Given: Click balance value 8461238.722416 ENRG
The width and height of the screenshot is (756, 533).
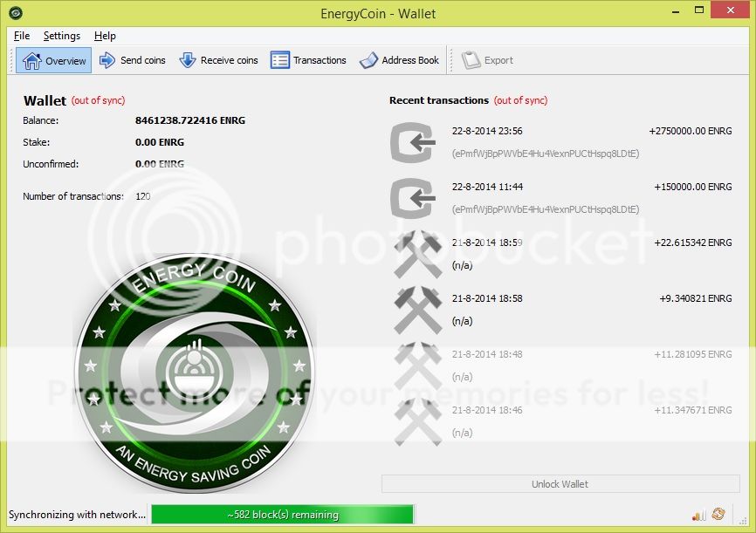Looking at the screenshot, I should (190, 120).
